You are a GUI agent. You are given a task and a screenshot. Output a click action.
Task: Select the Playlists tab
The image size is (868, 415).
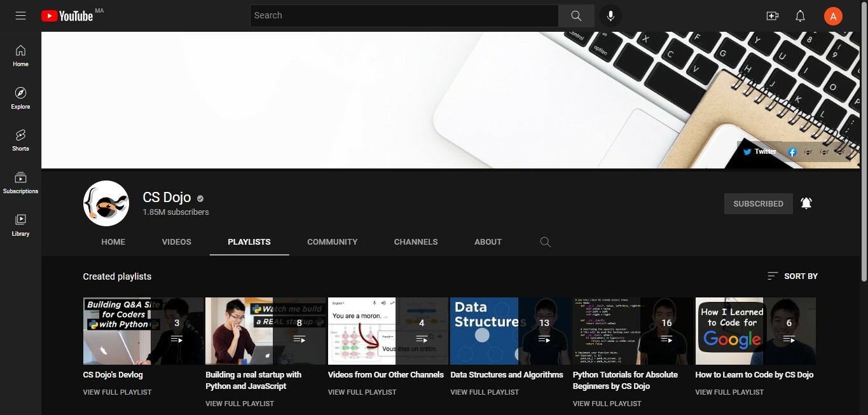(249, 242)
